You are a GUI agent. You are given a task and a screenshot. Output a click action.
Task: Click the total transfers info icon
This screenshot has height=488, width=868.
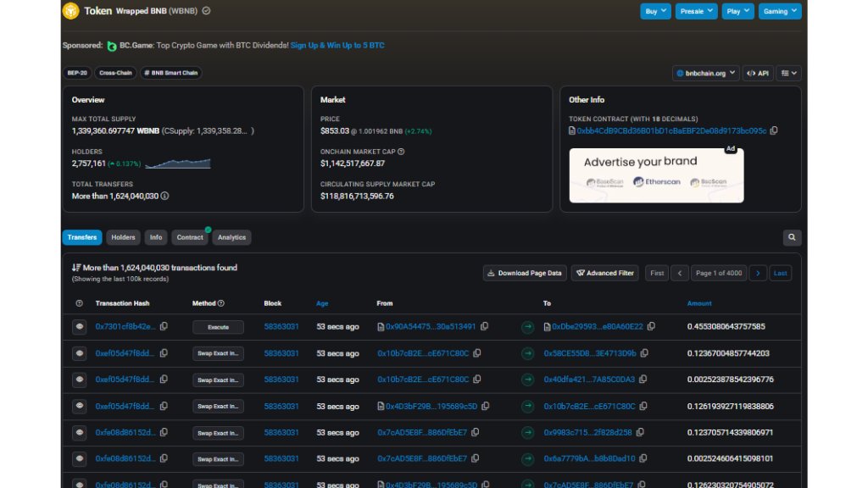[x=164, y=196]
